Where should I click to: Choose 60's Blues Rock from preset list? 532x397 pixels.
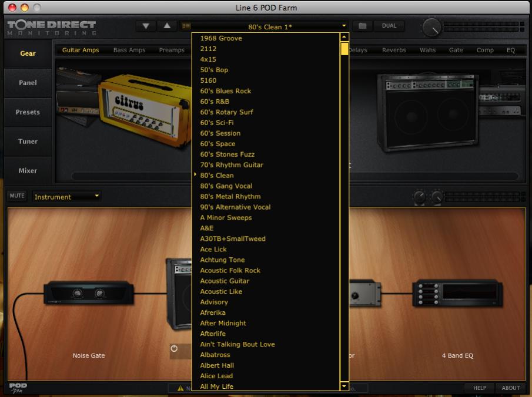coord(225,91)
